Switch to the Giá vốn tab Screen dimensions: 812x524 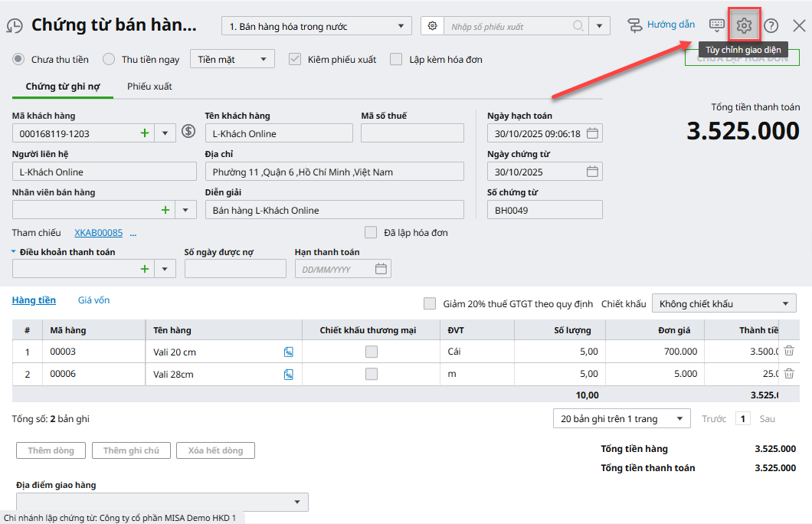tap(93, 300)
